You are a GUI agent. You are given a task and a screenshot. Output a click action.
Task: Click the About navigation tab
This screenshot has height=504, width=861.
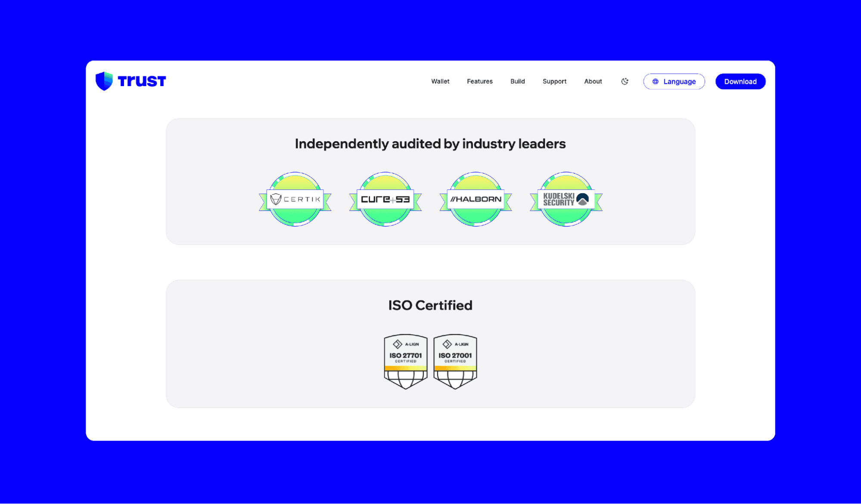pyautogui.click(x=593, y=81)
